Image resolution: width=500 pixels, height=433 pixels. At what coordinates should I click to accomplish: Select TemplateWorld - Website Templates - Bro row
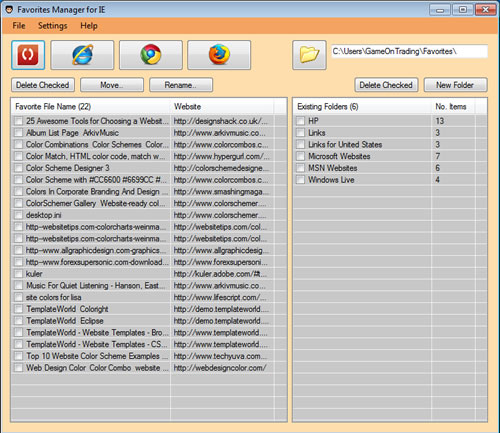pos(149,333)
